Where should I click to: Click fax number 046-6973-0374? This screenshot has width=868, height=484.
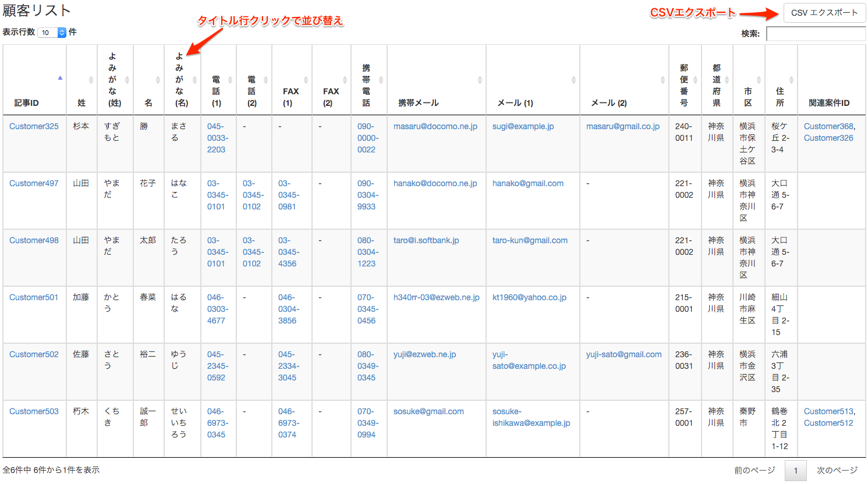289,423
